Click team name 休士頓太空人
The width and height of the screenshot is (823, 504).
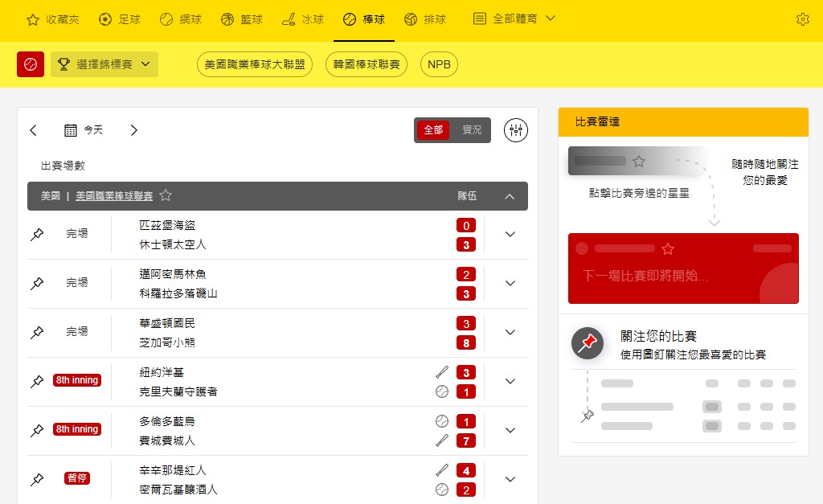tap(173, 244)
